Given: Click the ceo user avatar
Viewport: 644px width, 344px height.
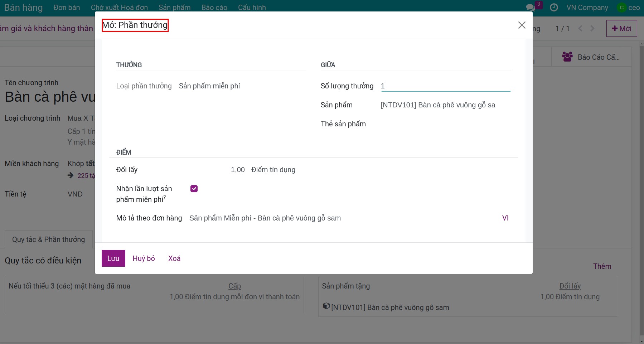Looking at the screenshot, I should 622,8.
